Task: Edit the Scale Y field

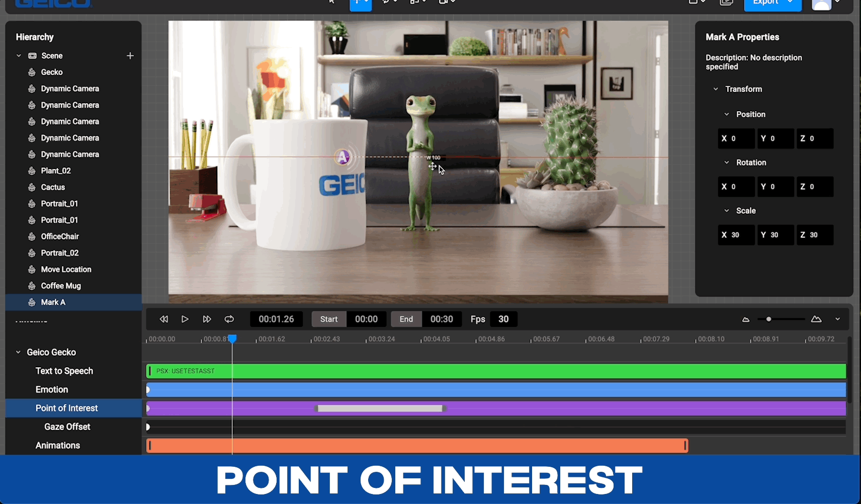Action: coord(776,235)
